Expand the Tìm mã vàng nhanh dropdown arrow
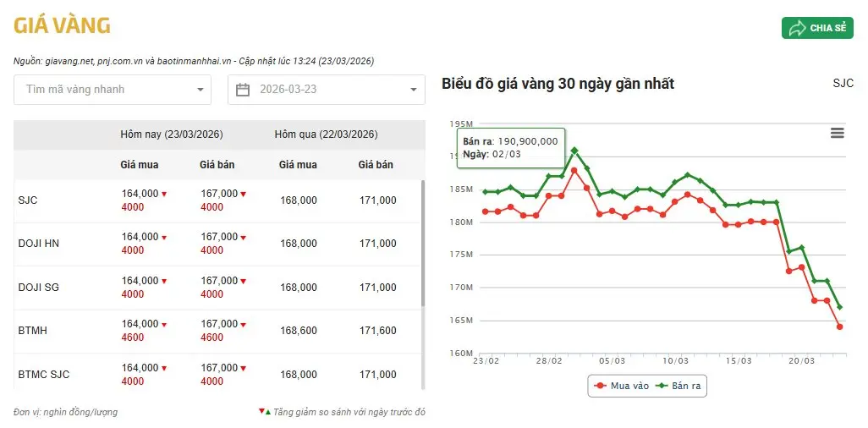 tap(201, 90)
